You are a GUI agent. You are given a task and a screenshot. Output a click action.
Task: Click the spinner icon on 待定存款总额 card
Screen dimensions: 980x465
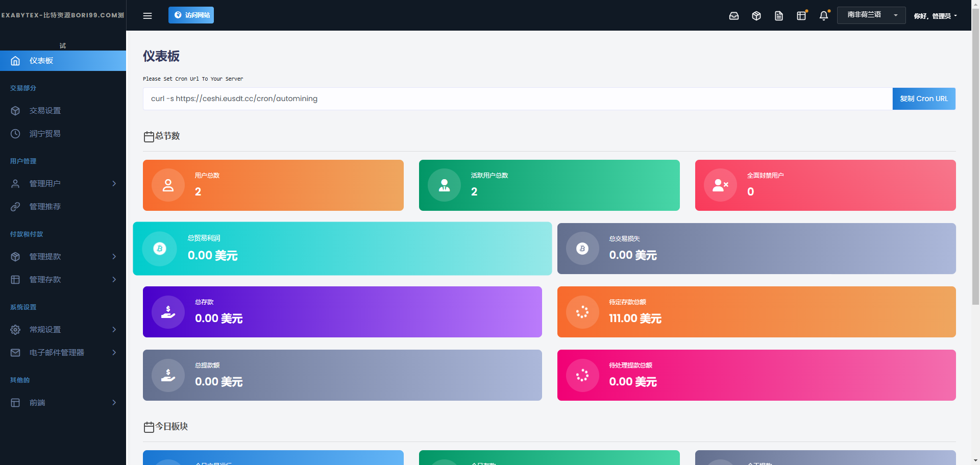pos(582,312)
